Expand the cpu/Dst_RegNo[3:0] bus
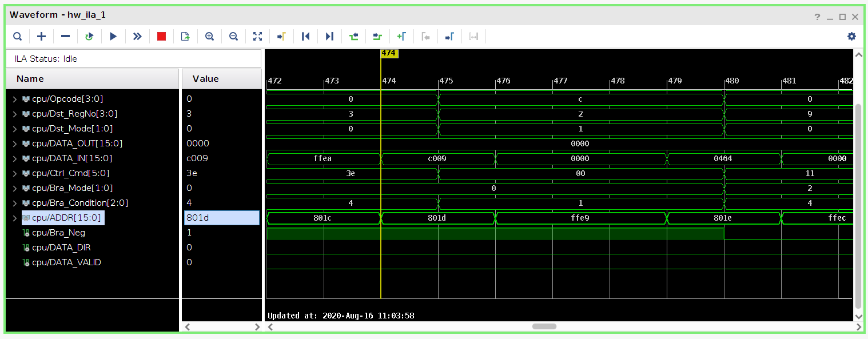 tap(15, 114)
